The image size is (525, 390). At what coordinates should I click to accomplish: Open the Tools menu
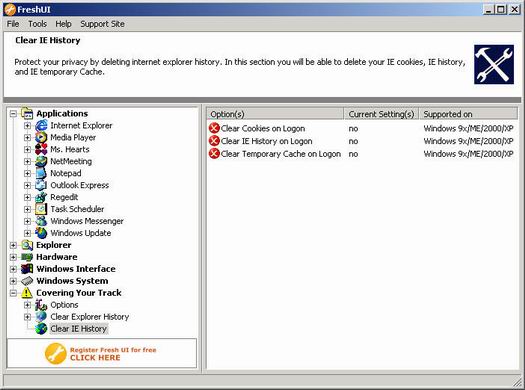37,24
